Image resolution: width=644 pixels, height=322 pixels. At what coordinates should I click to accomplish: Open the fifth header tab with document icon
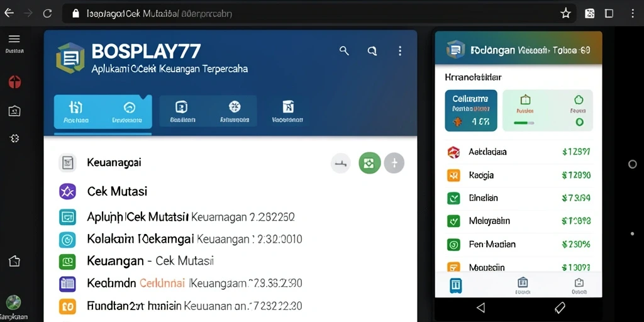click(288, 112)
